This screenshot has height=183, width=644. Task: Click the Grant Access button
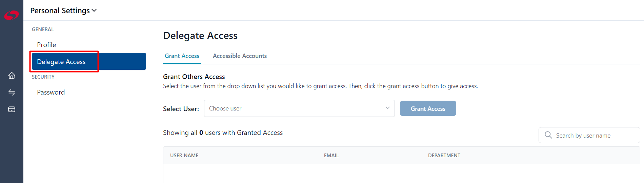(x=428, y=108)
